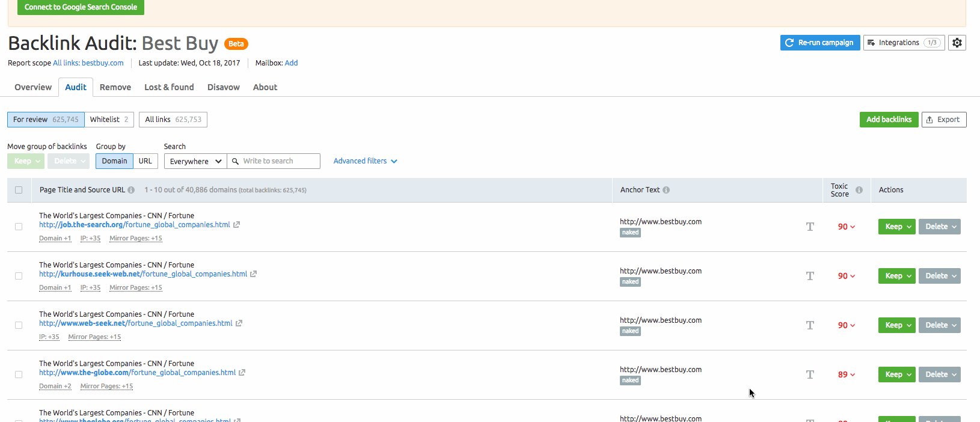Screen dimensions: 980x422
Task: Check the www.the-globe.com row checkbox
Action: (19, 375)
